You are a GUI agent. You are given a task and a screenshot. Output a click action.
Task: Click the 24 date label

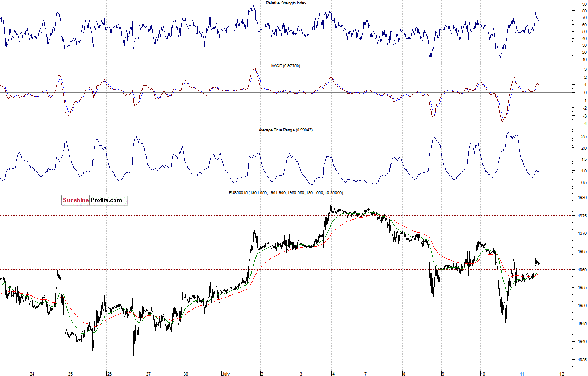pos(32,373)
